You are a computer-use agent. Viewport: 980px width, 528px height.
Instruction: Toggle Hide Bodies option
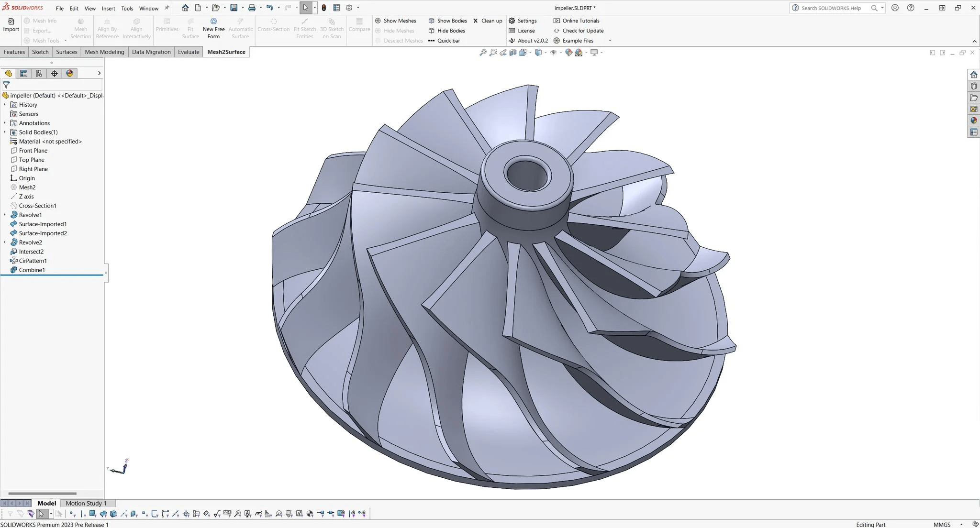pos(447,30)
